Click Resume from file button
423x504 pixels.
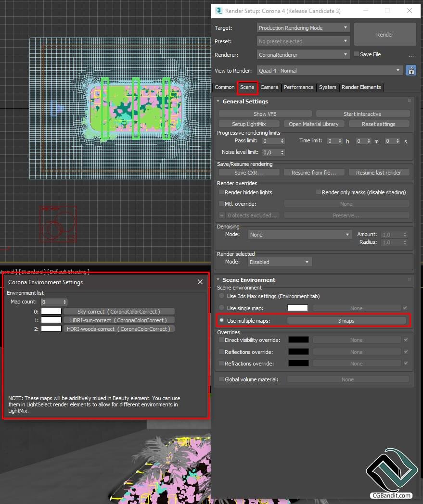314,173
